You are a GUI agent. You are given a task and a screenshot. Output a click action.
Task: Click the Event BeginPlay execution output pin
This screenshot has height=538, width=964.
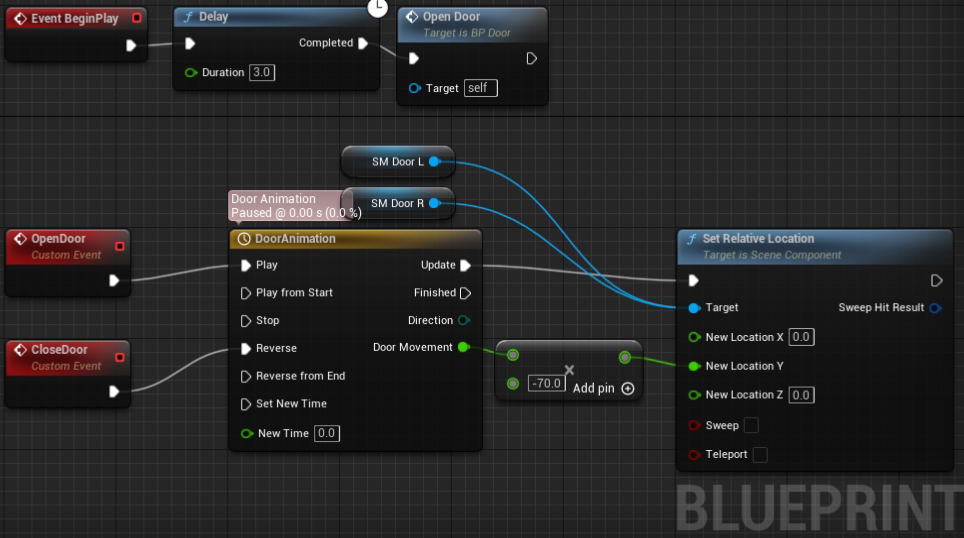tap(130, 45)
